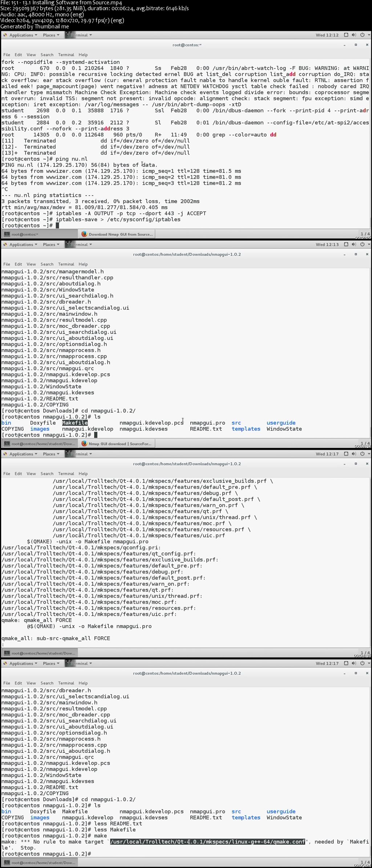Click highlighted Makefile in the ls output
Image resolution: width=372 pixels, height=868 pixels.
(75, 423)
